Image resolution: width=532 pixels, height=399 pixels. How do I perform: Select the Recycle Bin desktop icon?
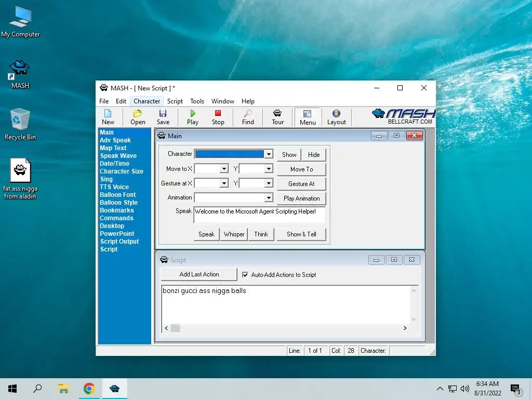[20, 124]
